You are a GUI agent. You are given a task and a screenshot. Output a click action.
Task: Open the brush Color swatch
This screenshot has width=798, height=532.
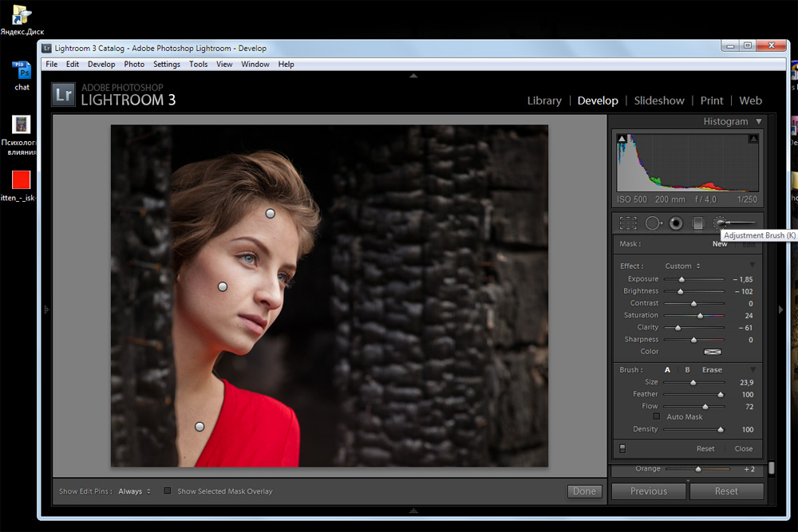coord(712,352)
